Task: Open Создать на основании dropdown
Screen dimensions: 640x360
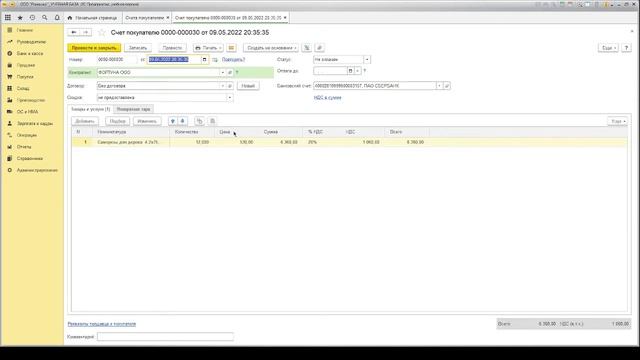Action: [271, 48]
